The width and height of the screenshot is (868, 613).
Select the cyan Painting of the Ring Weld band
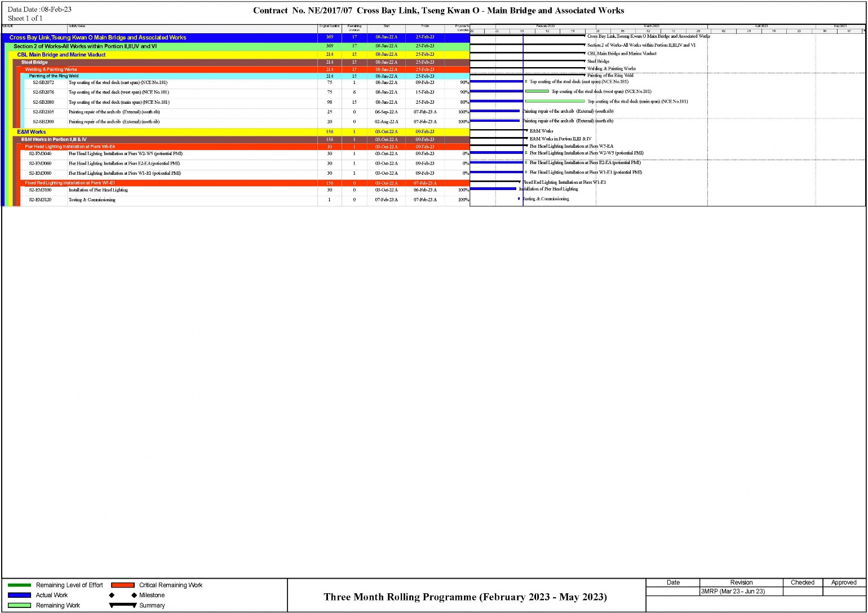point(245,76)
